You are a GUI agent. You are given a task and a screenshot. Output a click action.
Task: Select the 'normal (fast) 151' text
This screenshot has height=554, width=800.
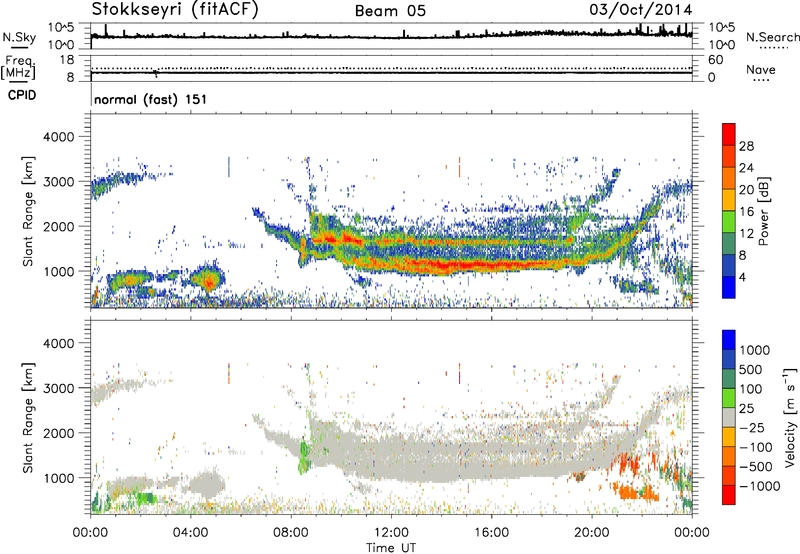tap(151, 99)
